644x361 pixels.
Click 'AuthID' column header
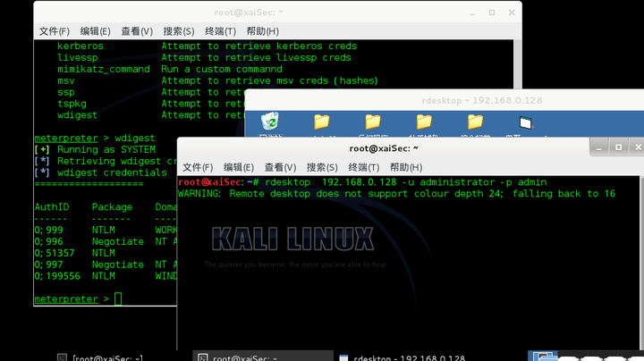pos(52,206)
